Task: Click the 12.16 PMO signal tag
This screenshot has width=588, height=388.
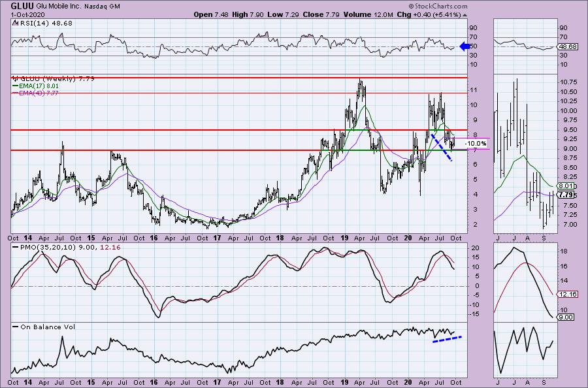Action: (567, 295)
